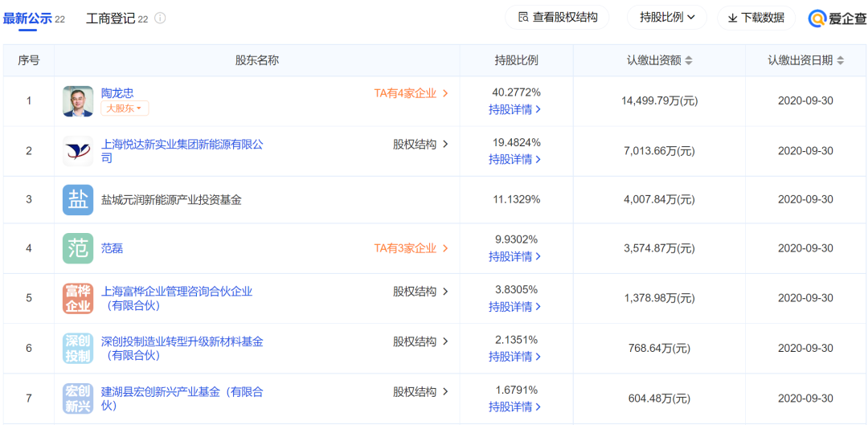Sort by 认缴出资日期 column arrows
The height and width of the screenshot is (425, 868).
pos(841,61)
